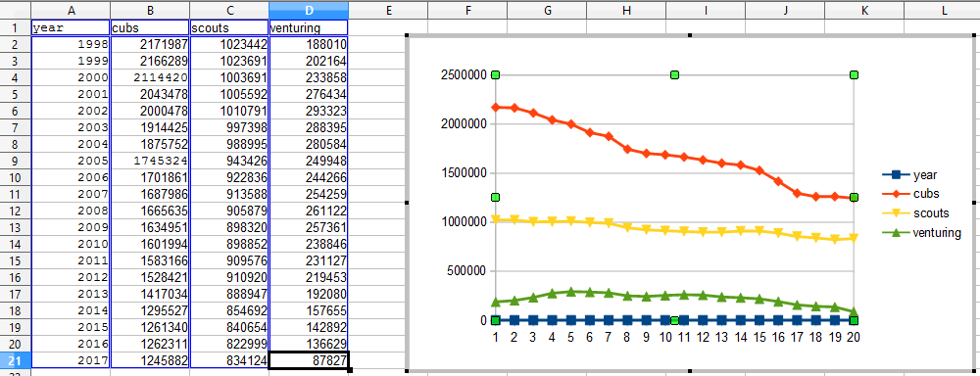Click cell containing 'venturing' header
The height and width of the screenshot is (376, 980).
[x=309, y=28]
